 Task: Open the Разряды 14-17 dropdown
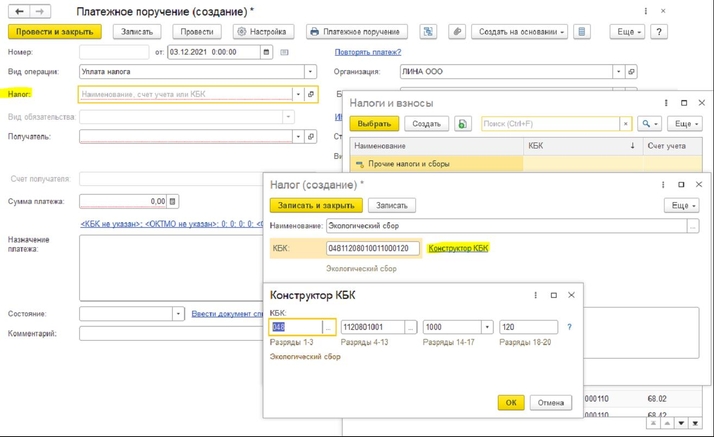(x=487, y=327)
